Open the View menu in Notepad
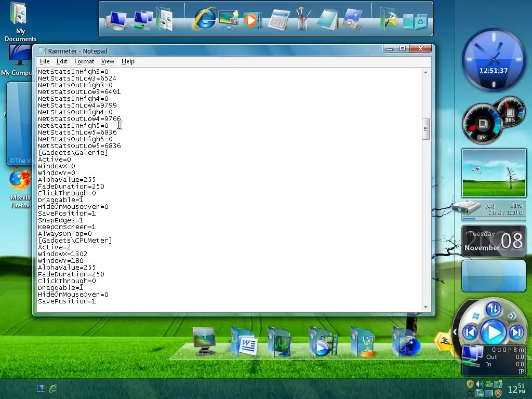 107,61
